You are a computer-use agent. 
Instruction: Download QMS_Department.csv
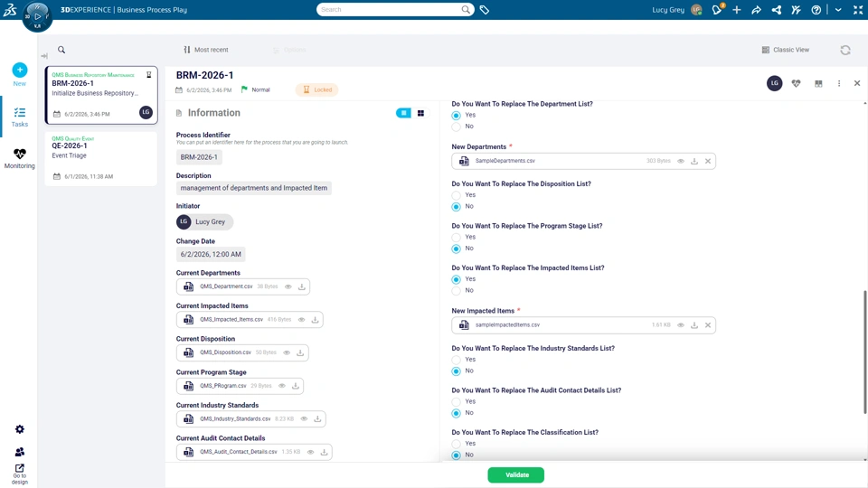point(302,286)
